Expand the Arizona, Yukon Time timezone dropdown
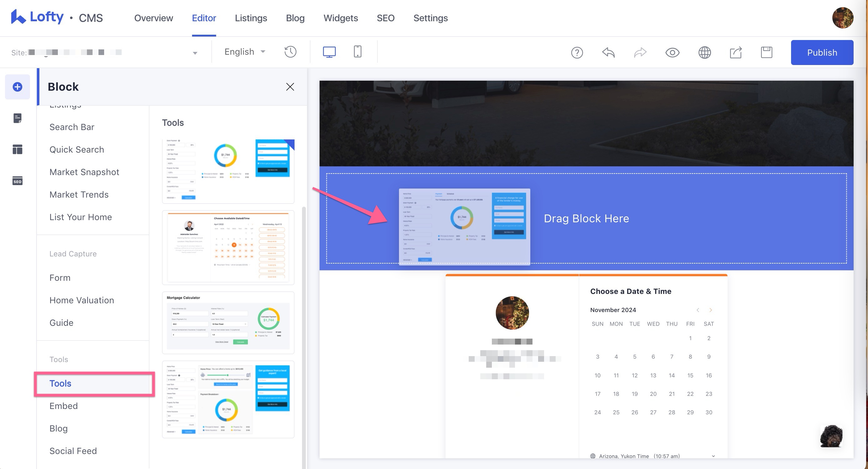The height and width of the screenshot is (469, 868). coord(713,456)
